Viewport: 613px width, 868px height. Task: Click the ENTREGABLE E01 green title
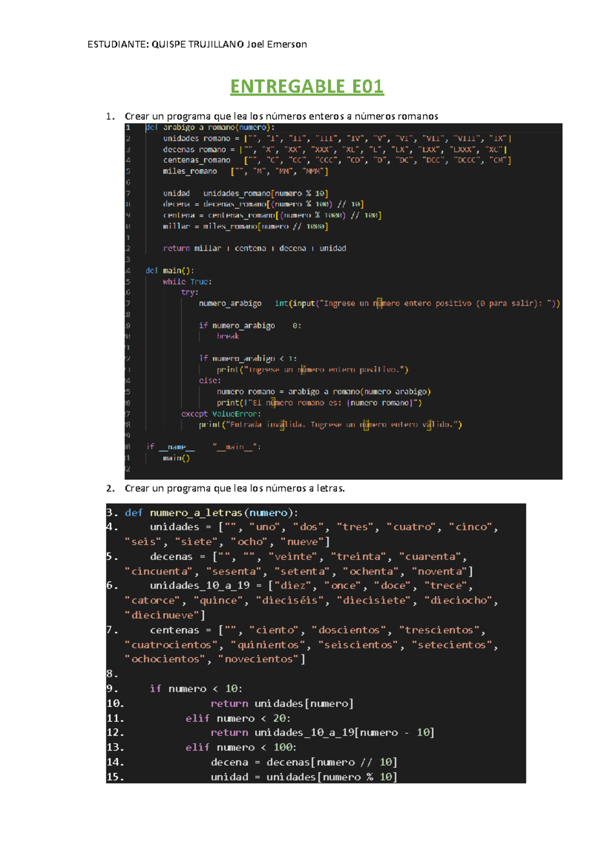[306, 86]
